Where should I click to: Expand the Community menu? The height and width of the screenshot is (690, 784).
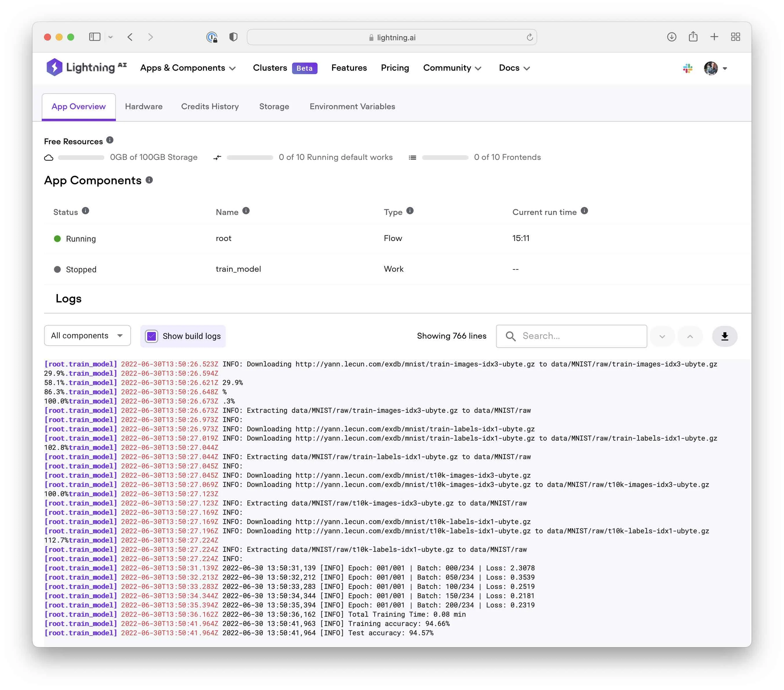tap(452, 68)
